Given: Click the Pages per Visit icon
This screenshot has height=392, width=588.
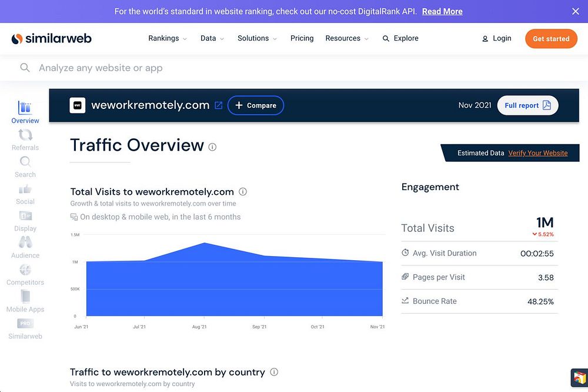Looking at the screenshot, I should (x=405, y=277).
